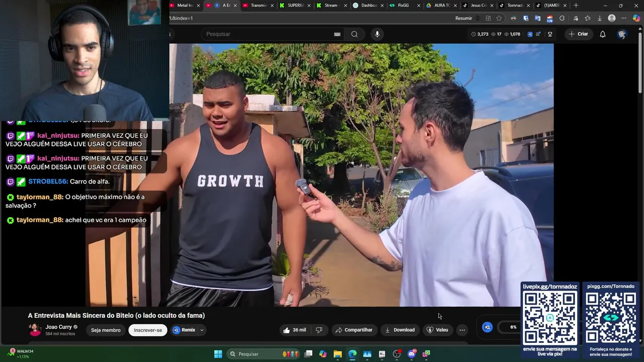Click the 6% VidIQ score indicator
The width and height of the screenshot is (644, 362).
coord(513,327)
